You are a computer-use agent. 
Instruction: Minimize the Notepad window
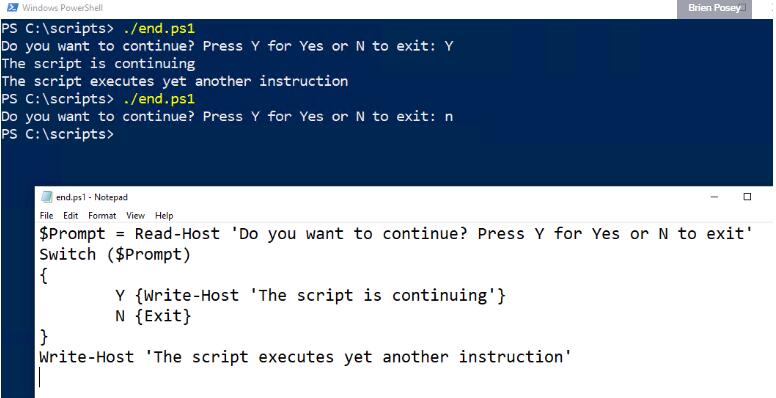click(x=714, y=197)
